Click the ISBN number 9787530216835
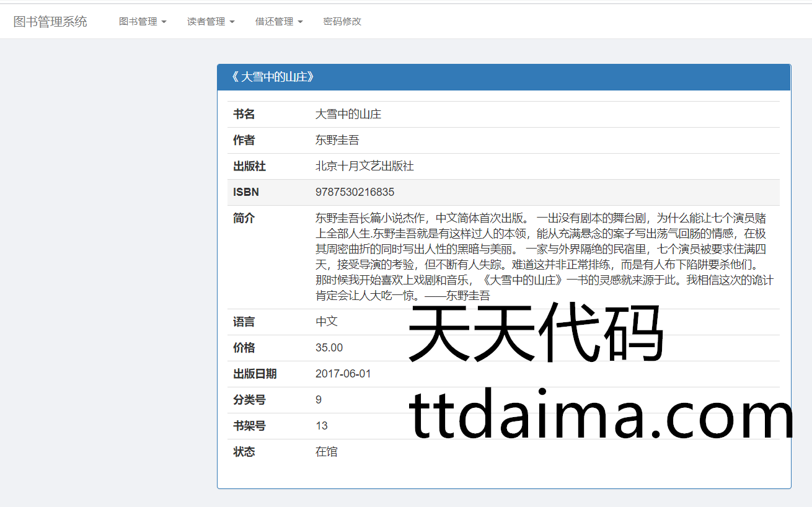Viewport: 812px width, 507px height. 355,192
